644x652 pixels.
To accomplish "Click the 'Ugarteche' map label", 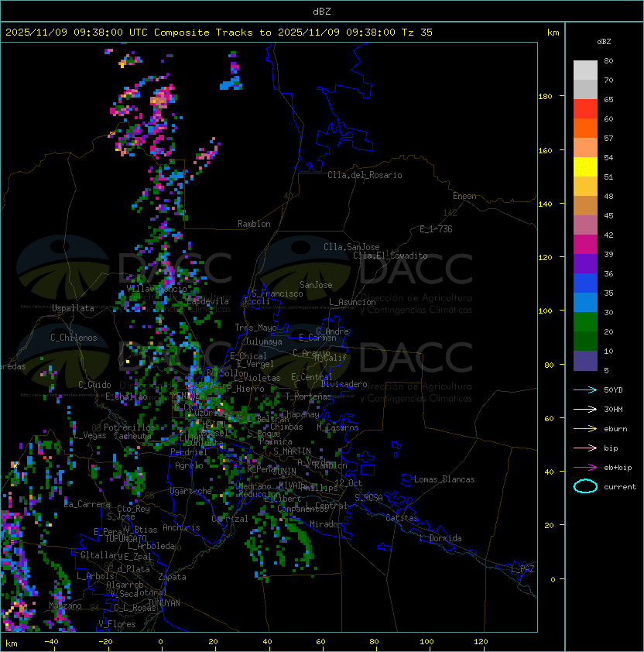I will click(x=191, y=491).
